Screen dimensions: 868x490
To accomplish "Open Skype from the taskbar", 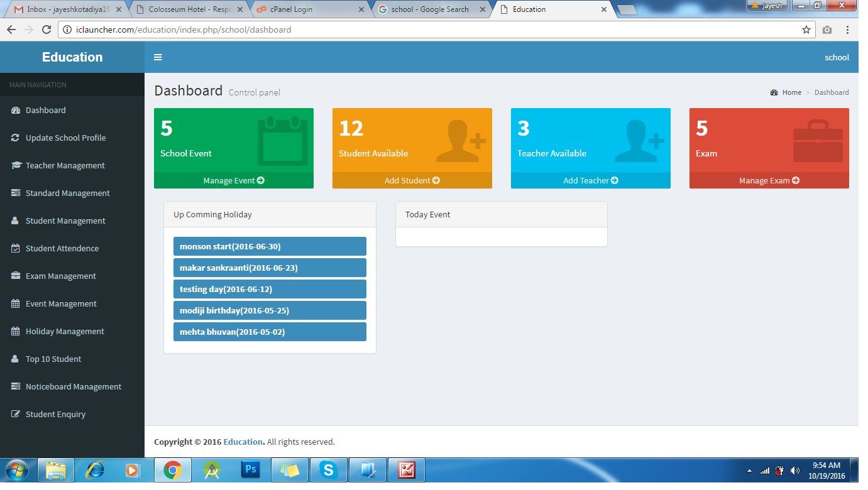I will pos(328,469).
